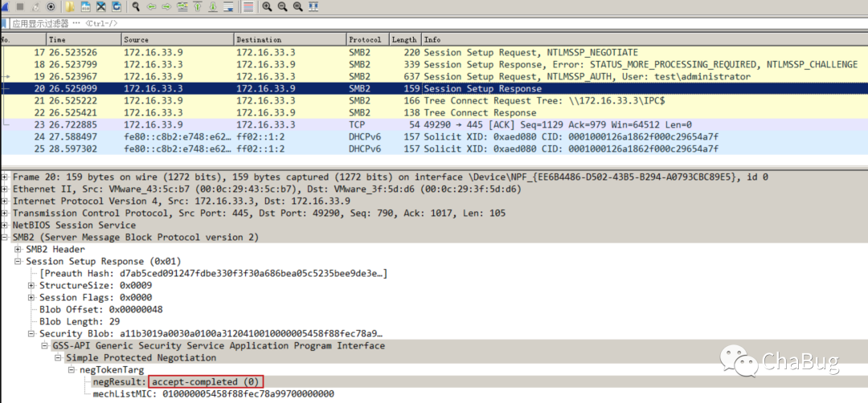Select the Blob Length: 29 field
The height and width of the screenshot is (403, 868).
pos(79,322)
